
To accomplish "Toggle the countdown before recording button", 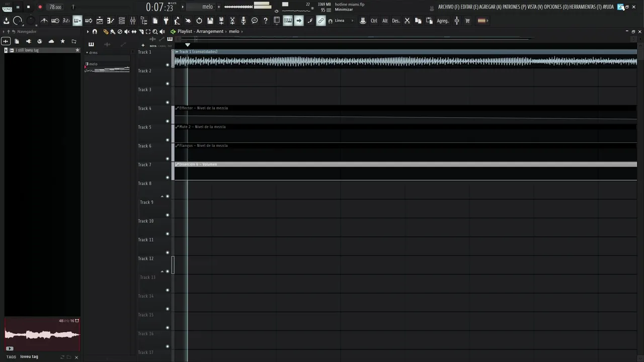I will [66, 21].
